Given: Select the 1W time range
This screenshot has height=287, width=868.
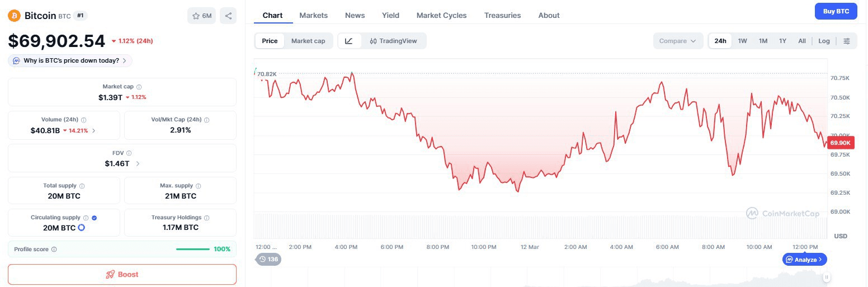Looking at the screenshot, I should tap(742, 41).
